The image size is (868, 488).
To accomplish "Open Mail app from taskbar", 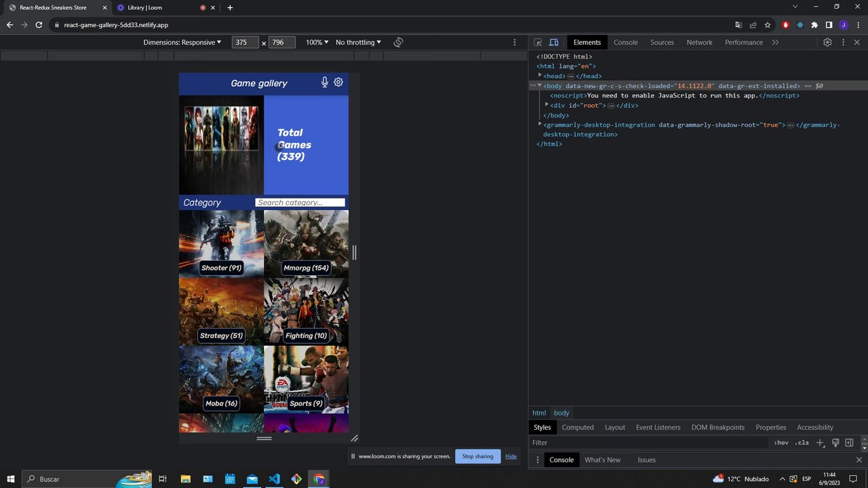I will (x=252, y=479).
